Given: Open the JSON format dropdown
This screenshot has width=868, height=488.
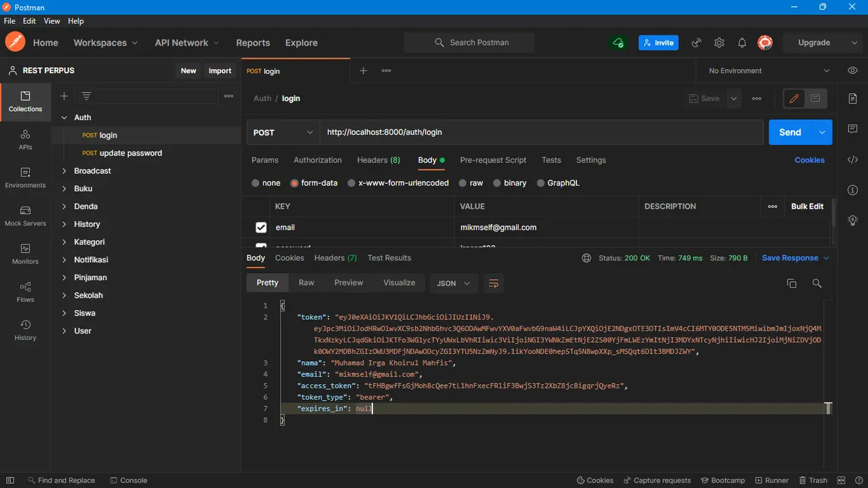Looking at the screenshot, I should point(454,283).
